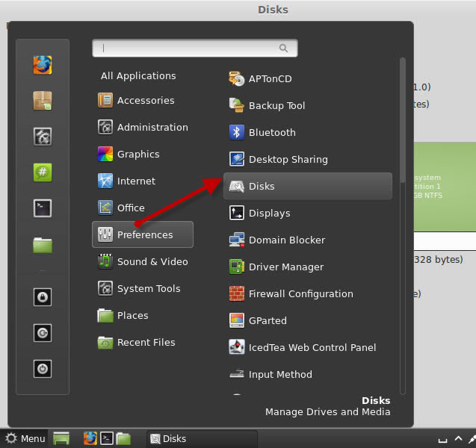Select the Graphics category

(143, 154)
